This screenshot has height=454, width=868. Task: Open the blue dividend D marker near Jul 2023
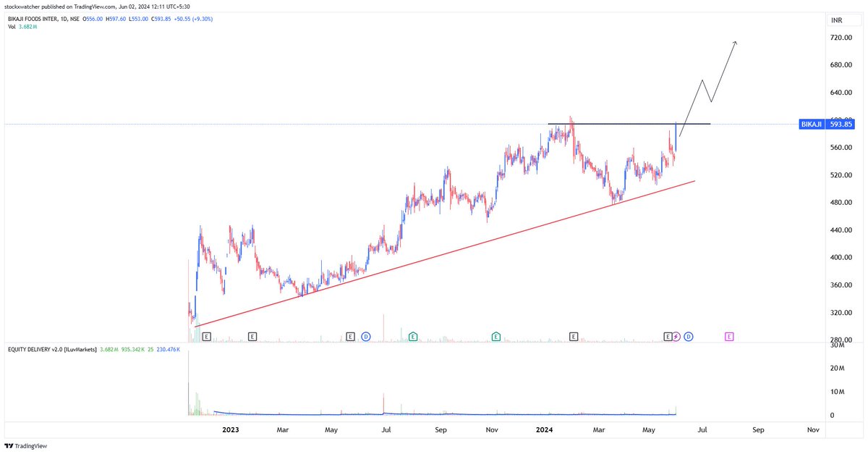pos(366,337)
